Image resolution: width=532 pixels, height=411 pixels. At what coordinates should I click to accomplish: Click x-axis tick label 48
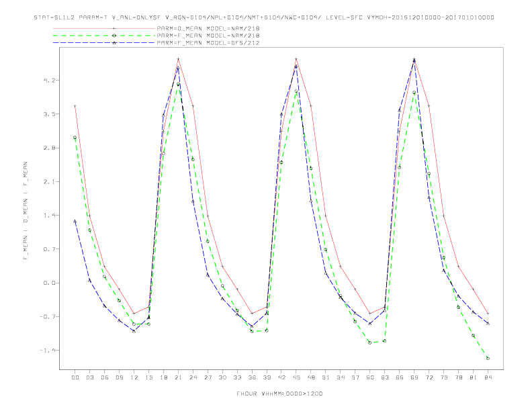tap(311, 377)
